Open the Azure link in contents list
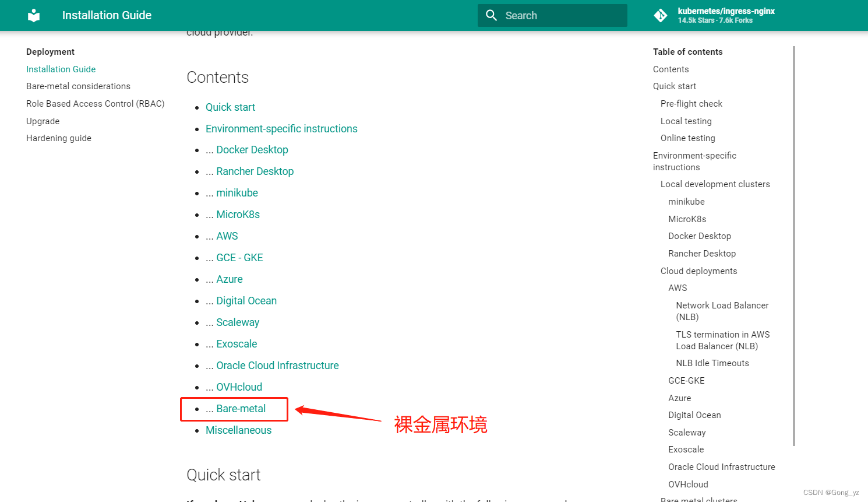Viewport: 868px width, 502px height. tap(230, 279)
